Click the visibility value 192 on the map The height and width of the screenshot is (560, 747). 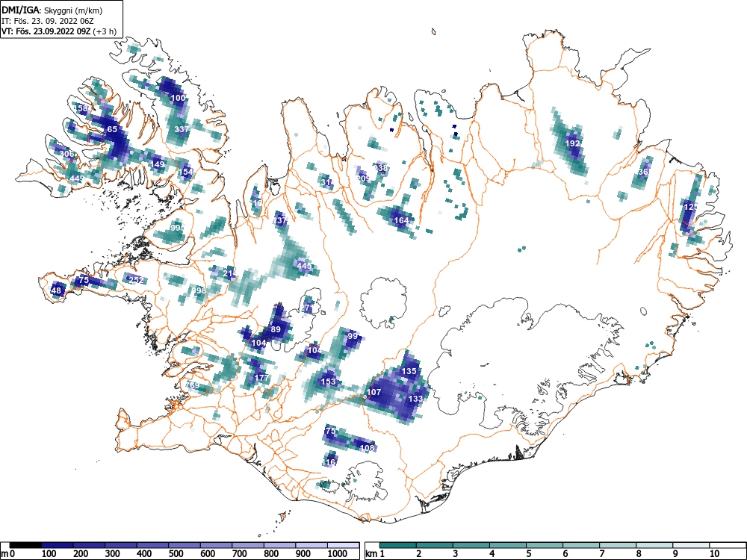[573, 143]
